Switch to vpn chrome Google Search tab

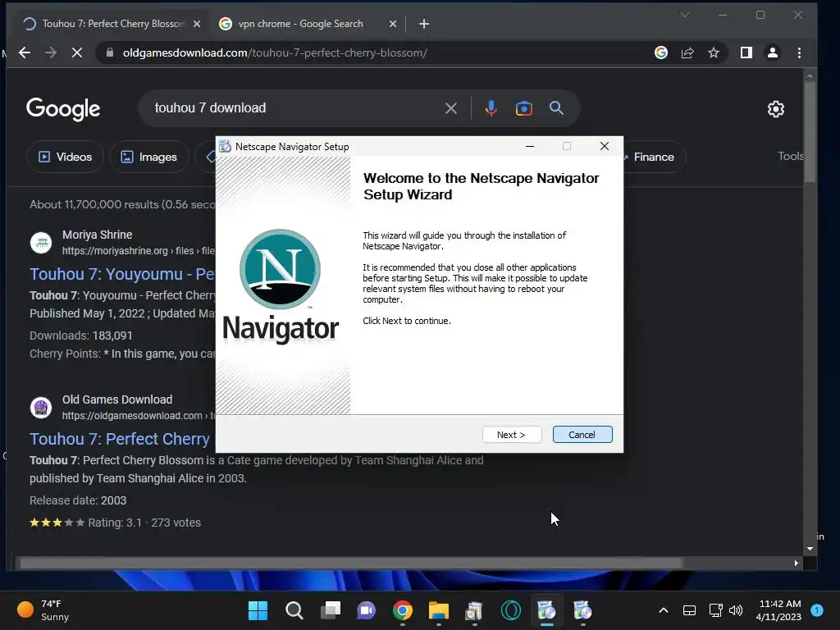pos(300,24)
